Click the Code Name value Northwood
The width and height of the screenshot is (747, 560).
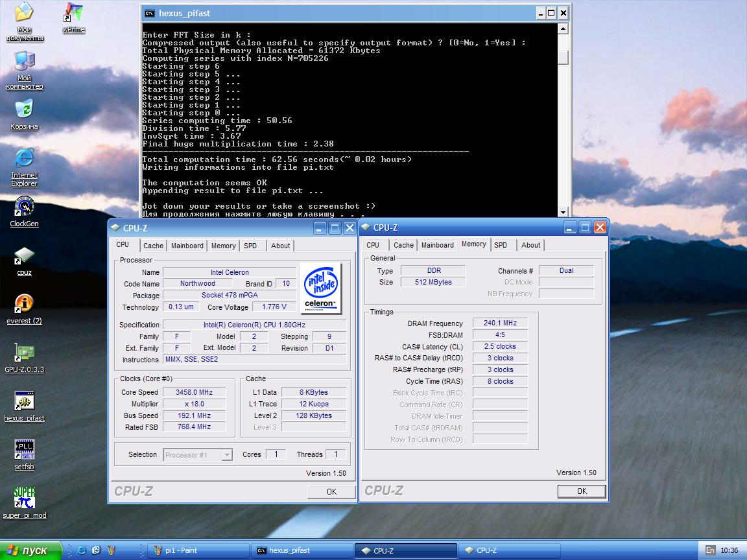tap(197, 284)
